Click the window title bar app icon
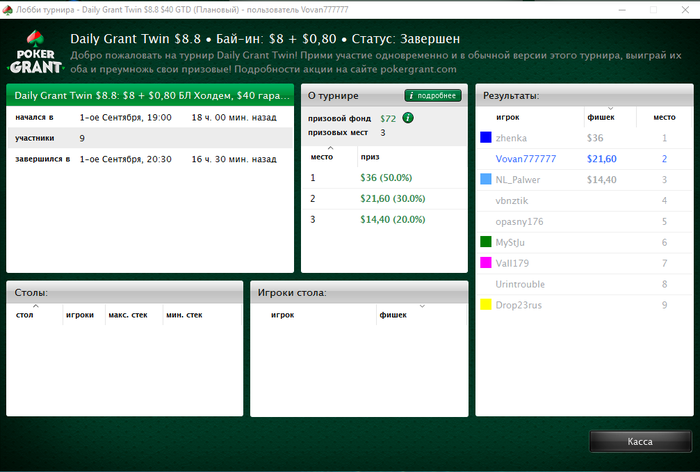Viewport: 700px width, 472px height. coord(8,9)
